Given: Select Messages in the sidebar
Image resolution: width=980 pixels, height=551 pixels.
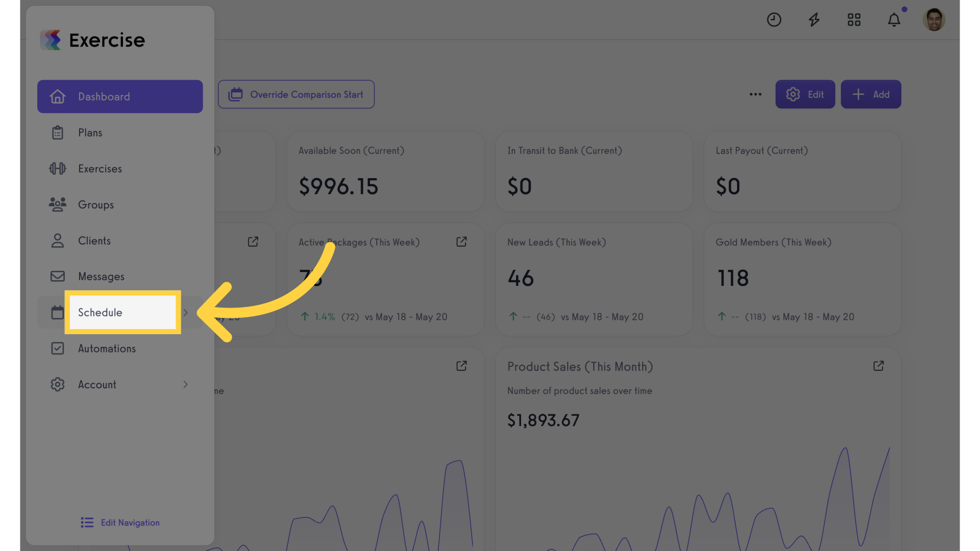Looking at the screenshot, I should tap(120, 277).
